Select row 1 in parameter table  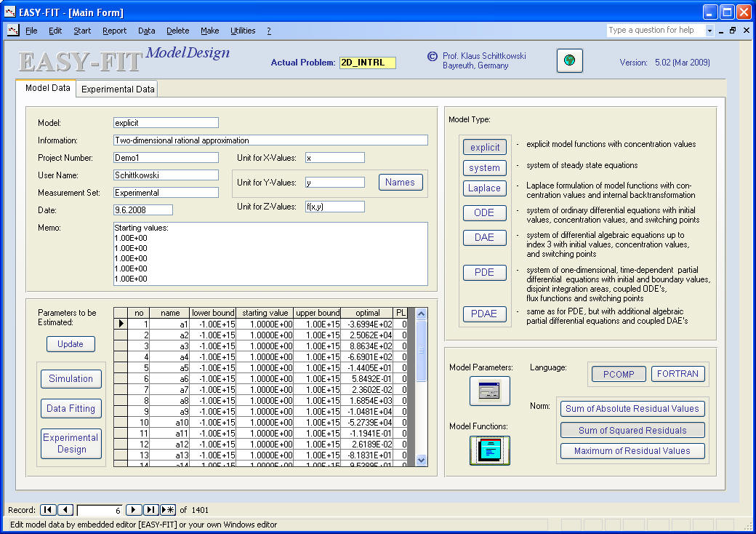point(121,324)
